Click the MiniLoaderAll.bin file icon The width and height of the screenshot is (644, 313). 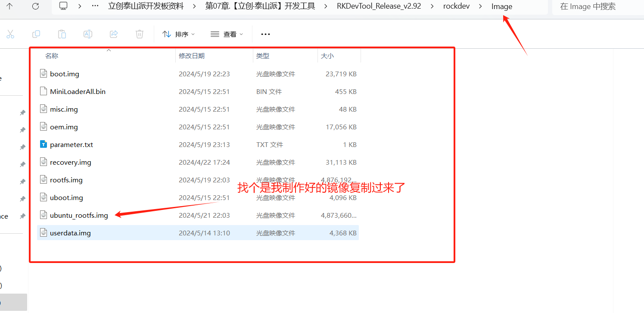pyautogui.click(x=43, y=91)
